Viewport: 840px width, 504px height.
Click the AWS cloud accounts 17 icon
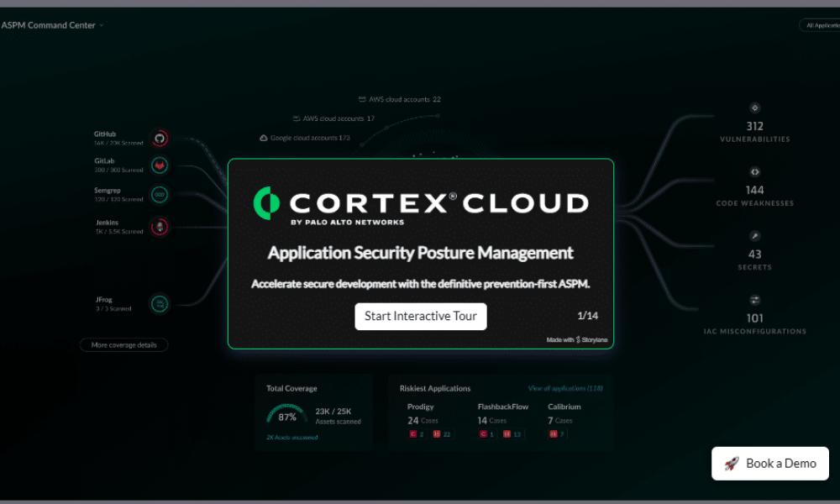pos(297,118)
